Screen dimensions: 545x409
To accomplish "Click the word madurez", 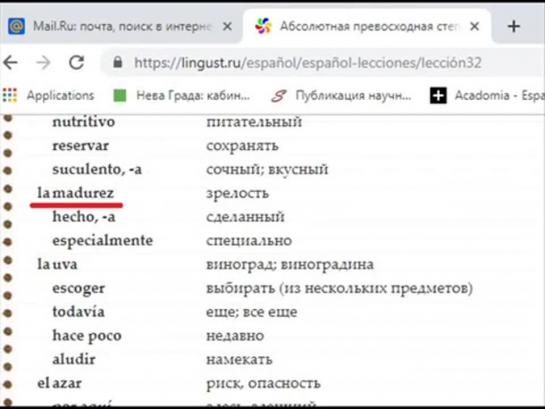I will (x=83, y=193).
